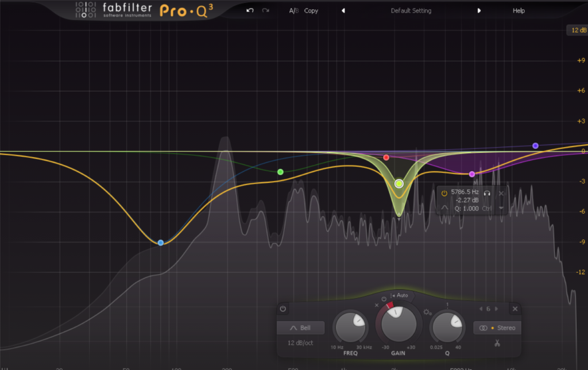Toggle the A/B state comparison

point(293,11)
